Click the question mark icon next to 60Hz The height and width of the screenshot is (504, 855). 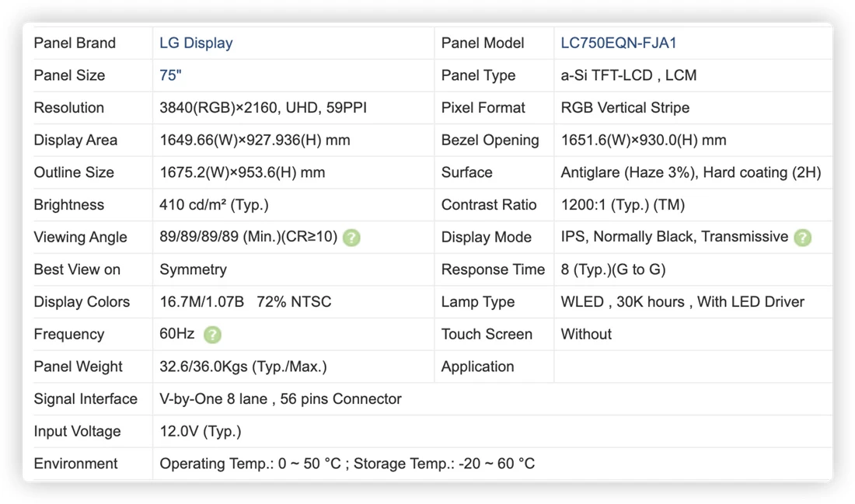(212, 335)
